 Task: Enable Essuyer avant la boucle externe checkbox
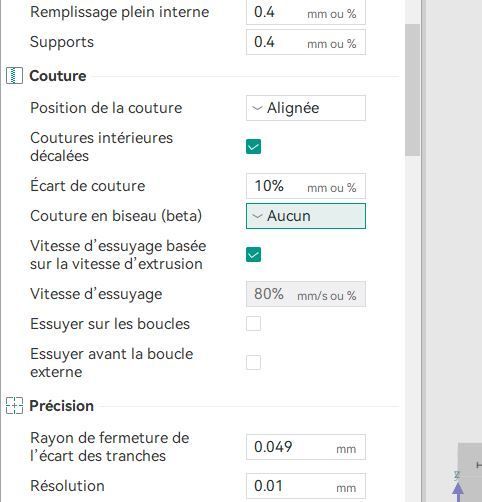(x=253, y=363)
